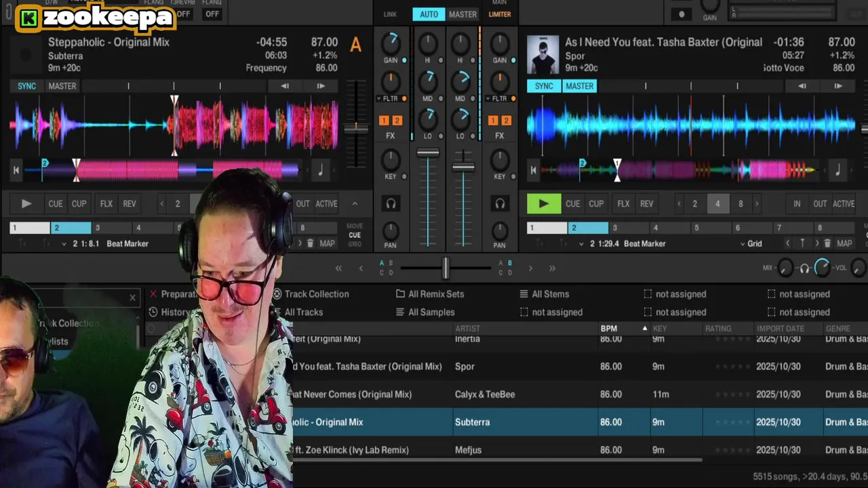868x488 pixels.
Task: Decrease loop size arrow on deck B
Action: pyautogui.click(x=679, y=203)
